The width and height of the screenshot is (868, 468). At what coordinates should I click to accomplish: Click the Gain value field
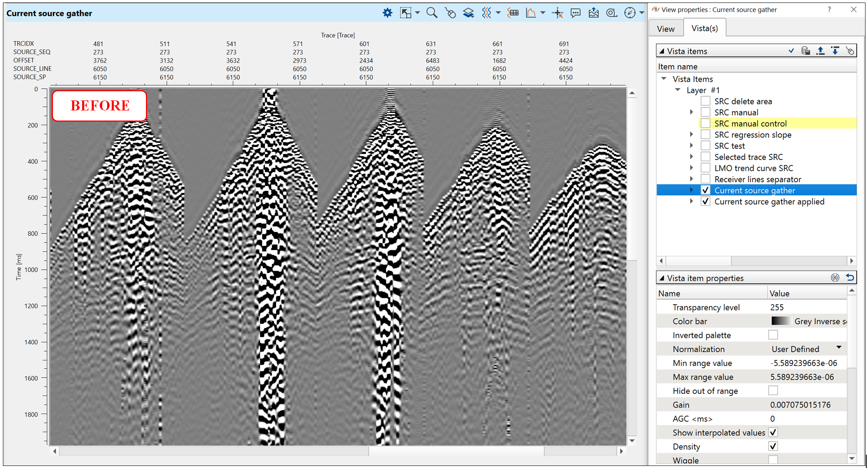tap(800, 405)
